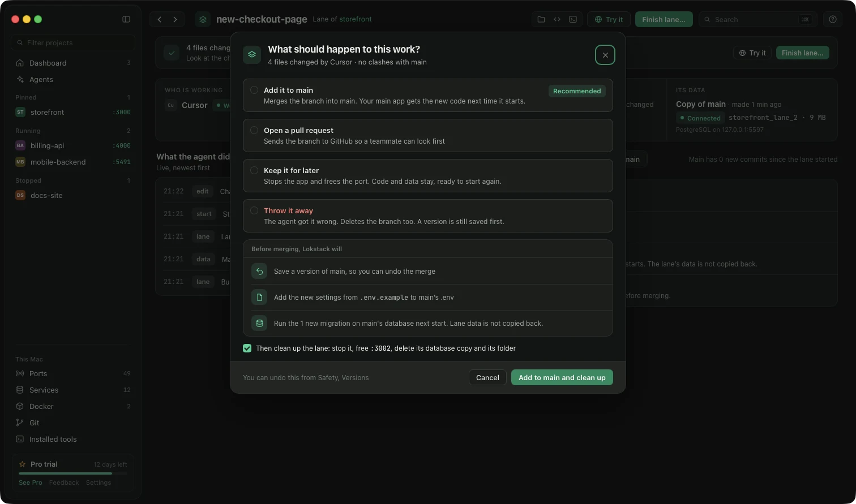
Task: Open code editor icon in toolbar
Action: coord(557,19)
